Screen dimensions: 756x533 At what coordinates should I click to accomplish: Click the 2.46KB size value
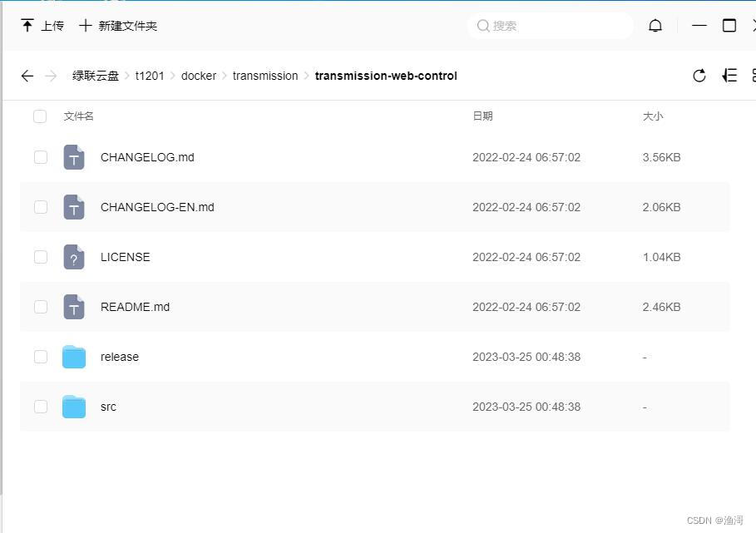tap(661, 307)
